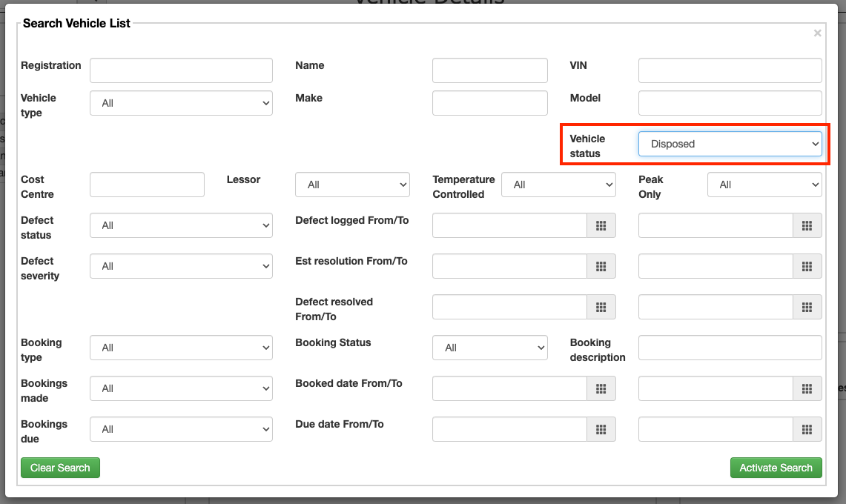846x504 pixels.
Task: Open calendar picker for Booked date To
Action: tap(807, 388)
